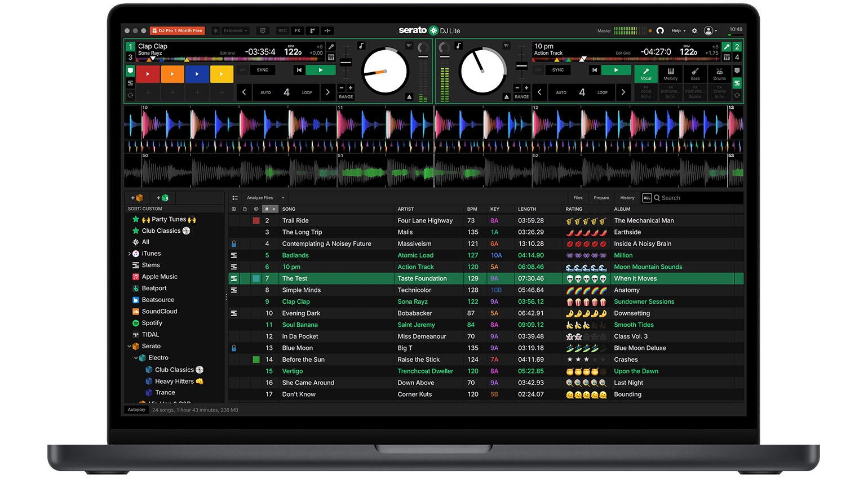Select the Drums stem pad on deck 2

(x=720, y=74)
